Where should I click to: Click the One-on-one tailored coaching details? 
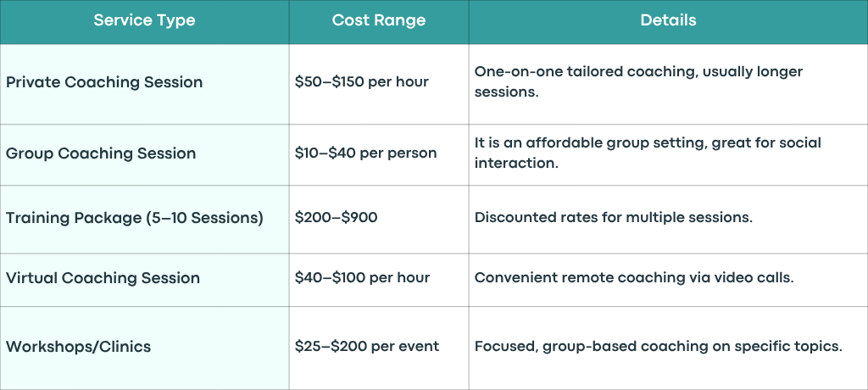click(638, 82)
